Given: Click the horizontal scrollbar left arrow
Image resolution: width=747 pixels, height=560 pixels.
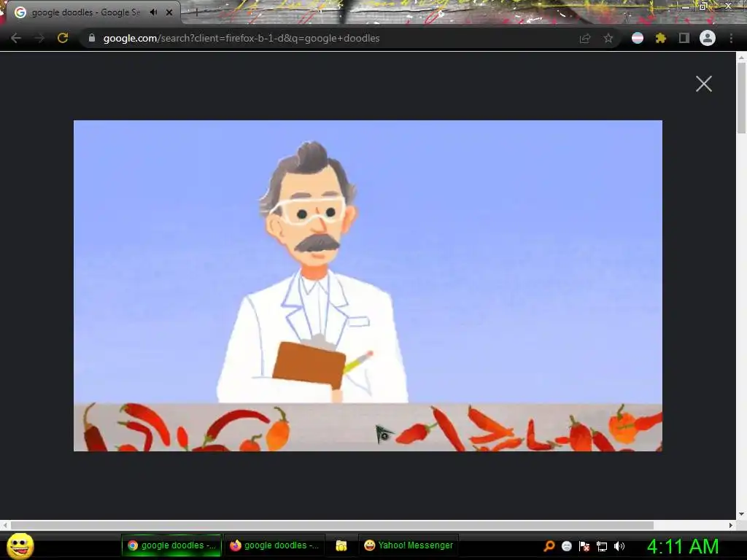Looking at the screenshot, I should click(5, 525).
